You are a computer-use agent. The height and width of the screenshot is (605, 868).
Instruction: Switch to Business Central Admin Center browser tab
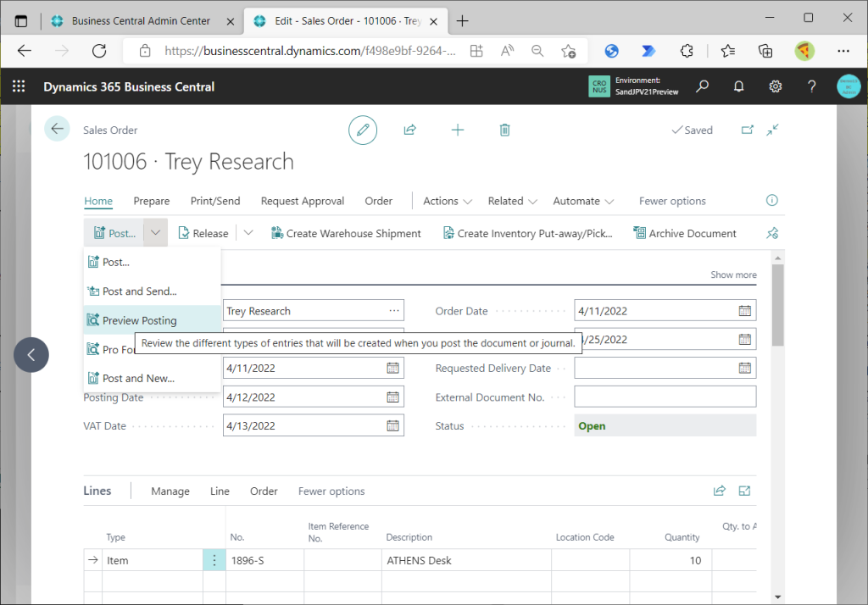142,21
